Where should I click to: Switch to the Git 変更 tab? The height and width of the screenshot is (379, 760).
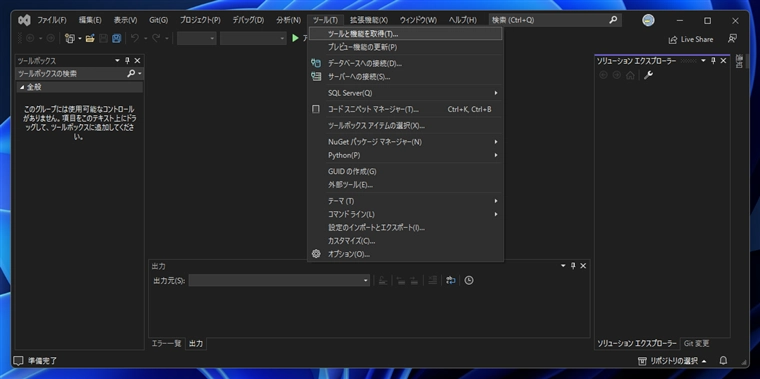point(697,344)
